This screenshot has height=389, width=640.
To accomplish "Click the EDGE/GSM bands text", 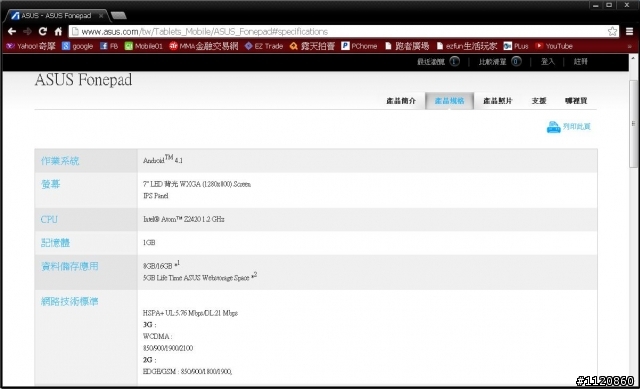I will 187,371.
